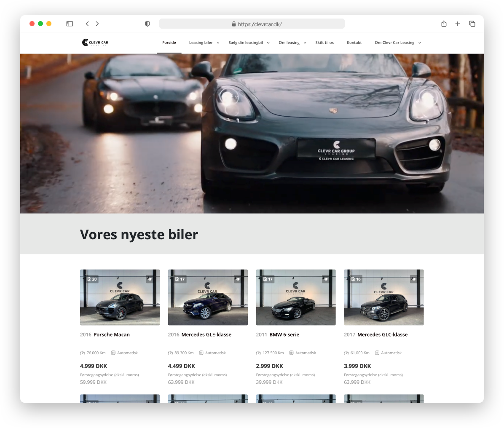Click the hero video of the Porsche
This screenshot has height=428, width=504.
[252, 134]
